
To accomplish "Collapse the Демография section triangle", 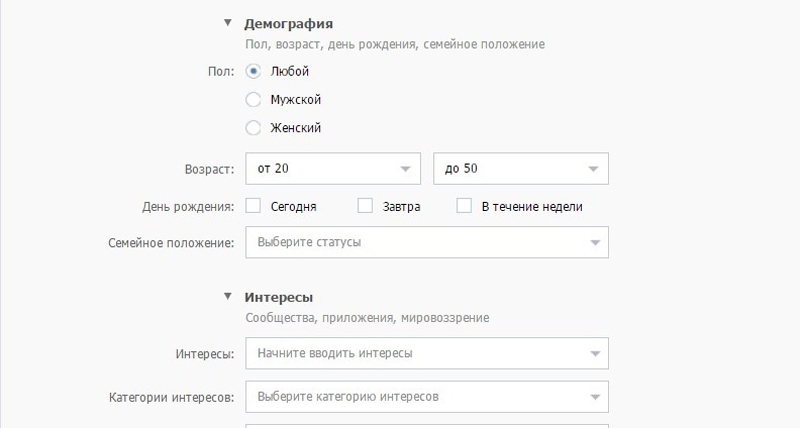I will [228, 23].
